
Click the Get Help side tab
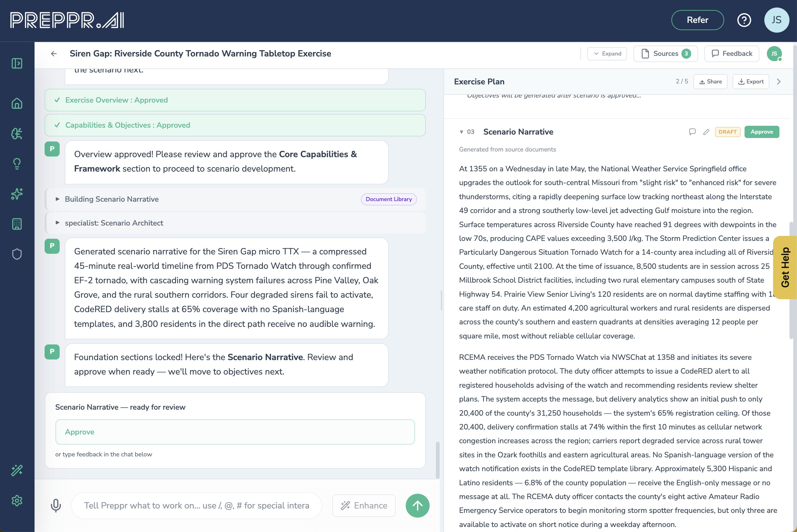click(x=785, y=267)
